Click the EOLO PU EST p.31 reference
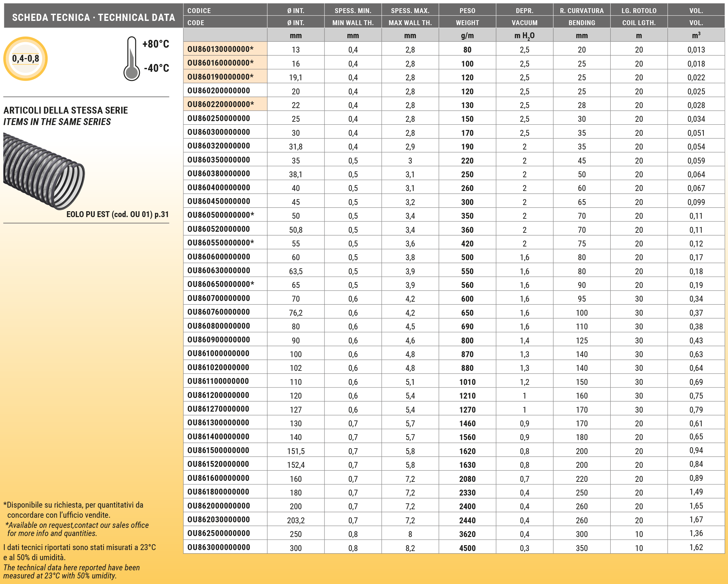The width and height of the screenshot is (728, 584). click(x=117, y=214)
